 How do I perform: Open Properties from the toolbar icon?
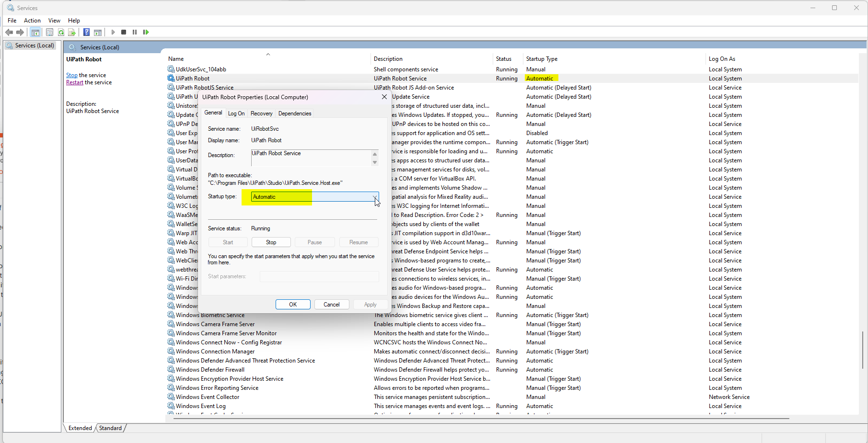(x=49, y=32)
